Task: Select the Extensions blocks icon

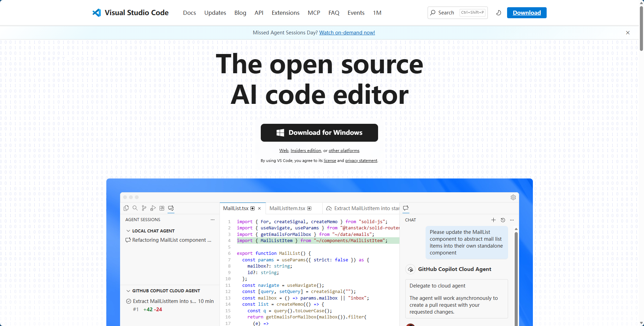Action: click(162, 208)
